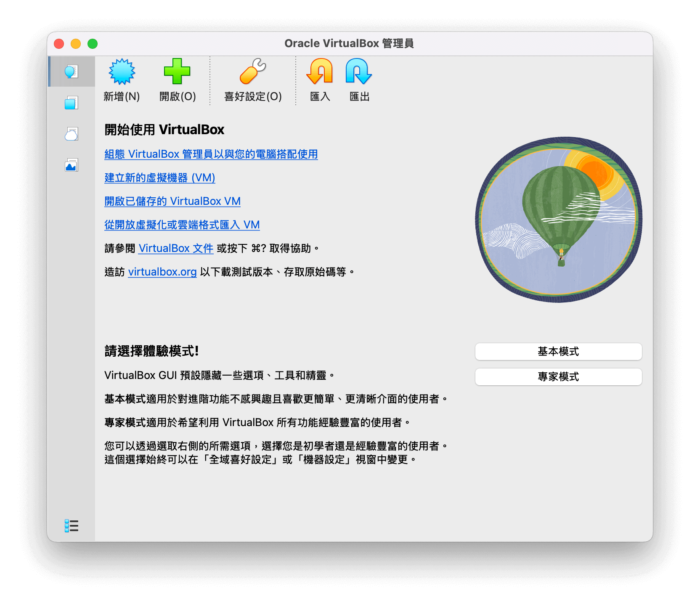
Task: Close the VirtualBox window with red button
Action: click(59, 44)
